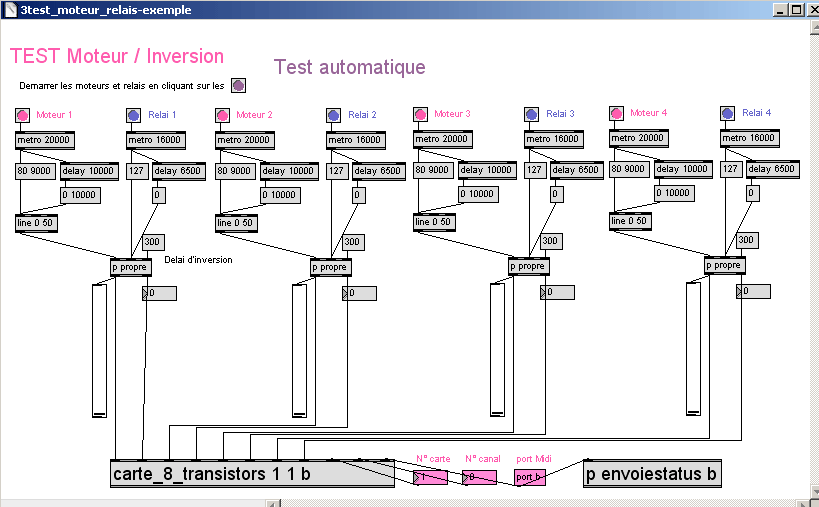Select the metro 16000 object under Relai 2
The image size is (819, 507).
coord(355,141)
